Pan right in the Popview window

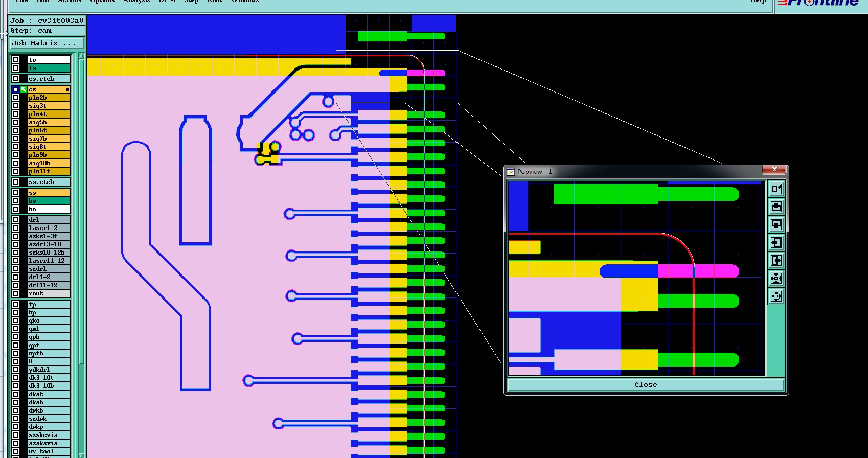tap(776, 261)
